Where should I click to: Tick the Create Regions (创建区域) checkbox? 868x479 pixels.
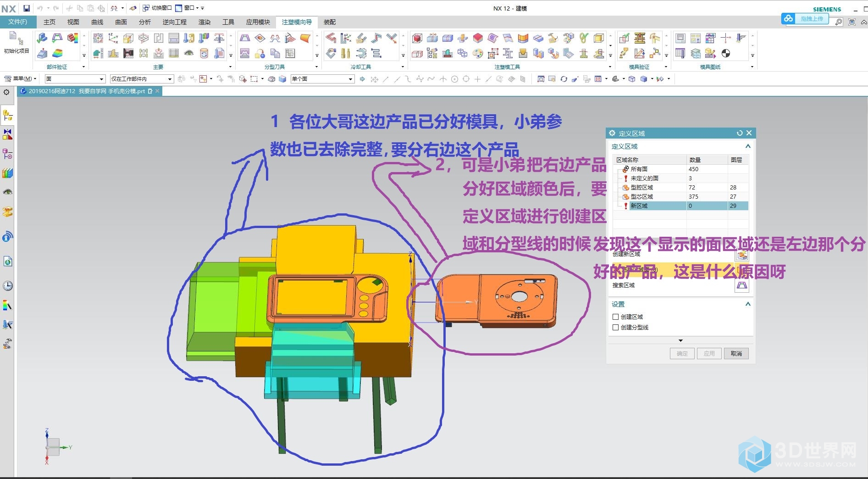(x=615, y=317)
